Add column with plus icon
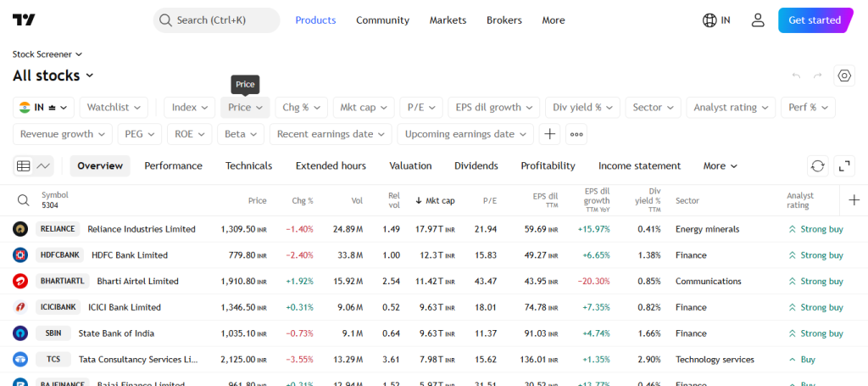868x386 pixels. [854, 200]
